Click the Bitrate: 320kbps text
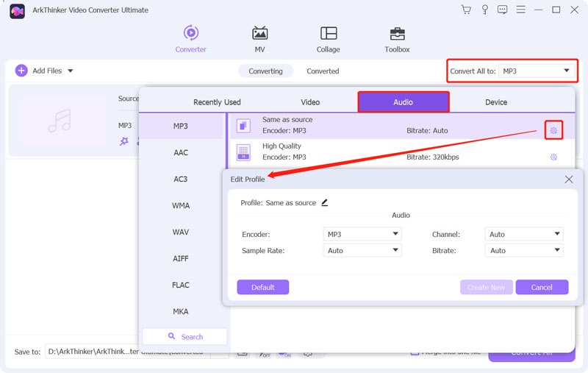 (433, 157)
